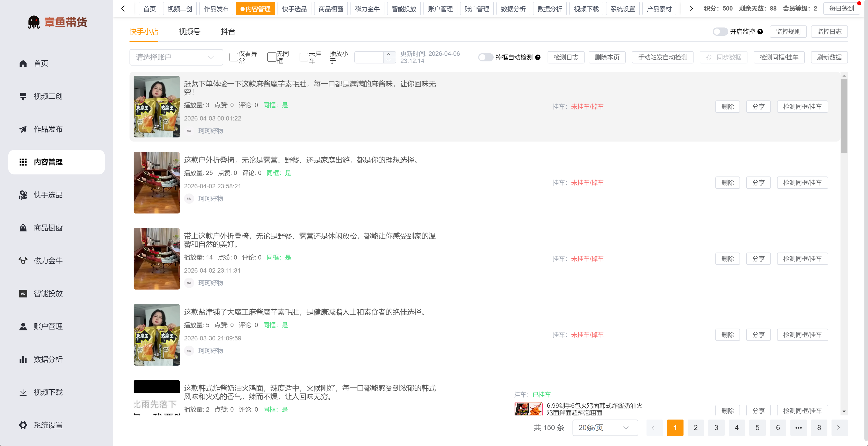Image resolution: width=868 pixels, height=446 pixels.
Task: Open the 请选择账户 account dropdown
Action: point(176,57)
